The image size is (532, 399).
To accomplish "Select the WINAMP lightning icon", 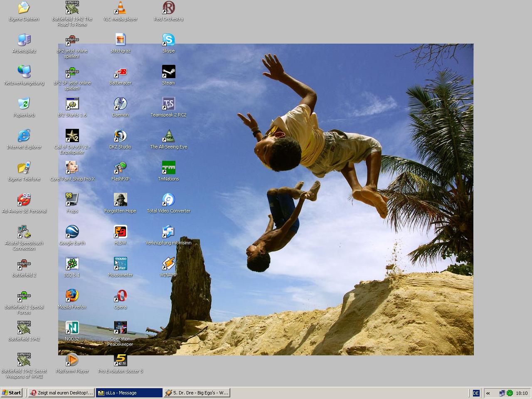I will [169, 264].
